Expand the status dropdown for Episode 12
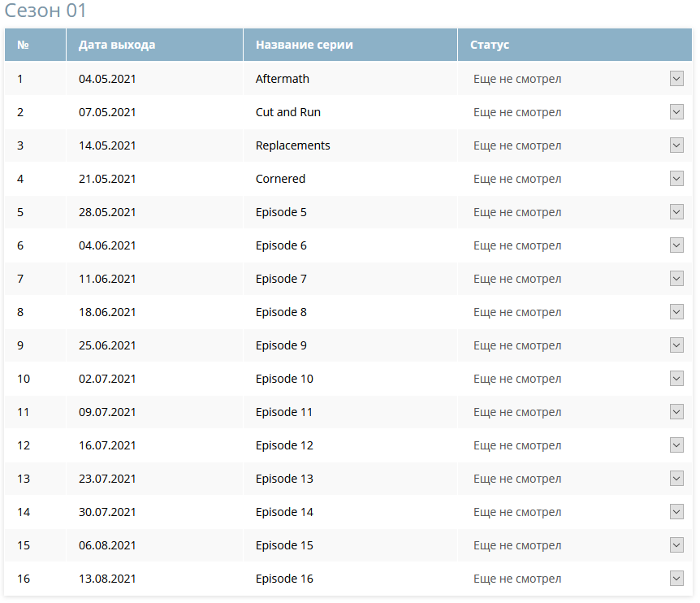 click(x=676, y=445)
